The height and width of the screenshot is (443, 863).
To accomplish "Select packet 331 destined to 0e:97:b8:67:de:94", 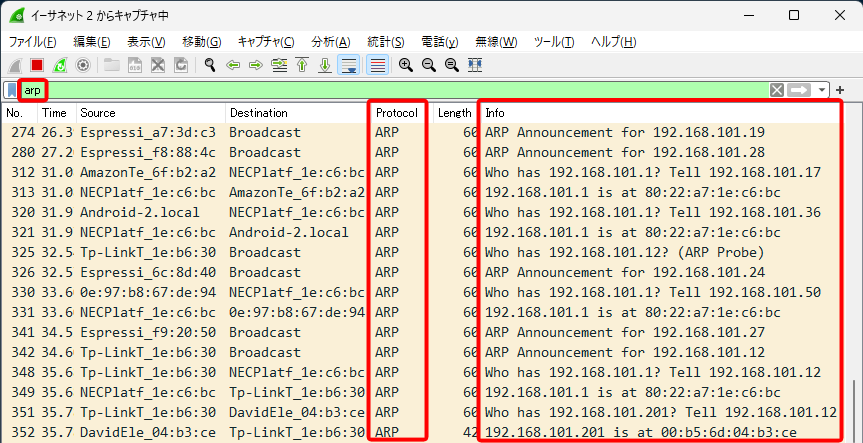I will [x=422, y=313].
